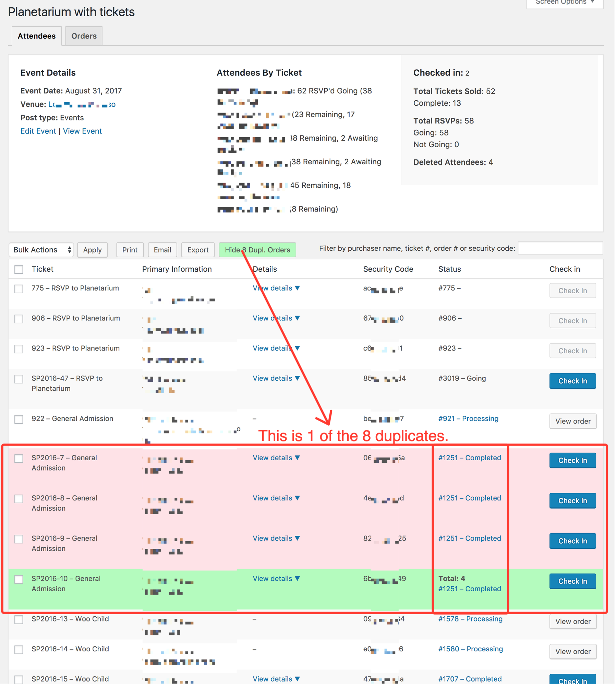
Task: Expand View details for SP2016-10 ticket
Action: click(x=276, y=579)
